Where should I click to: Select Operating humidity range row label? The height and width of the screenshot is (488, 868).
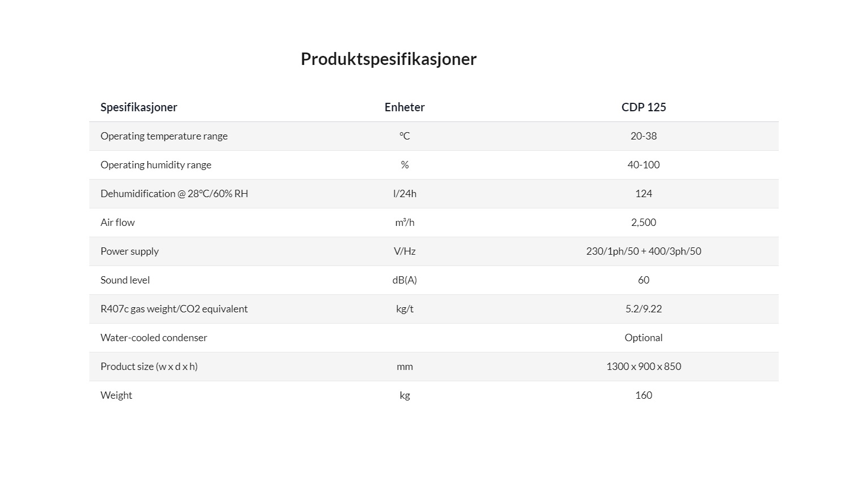156,165
